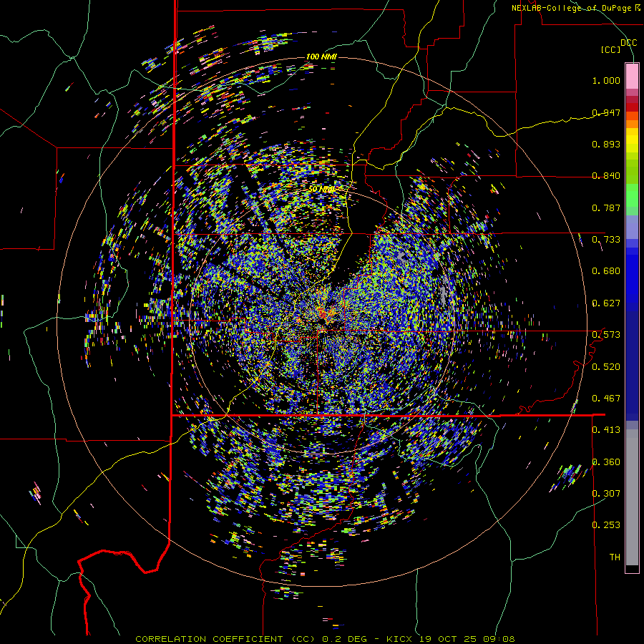The image size is (644, 644).
Task: Pick the red segment of the color bar
Action: coord(632,107)
